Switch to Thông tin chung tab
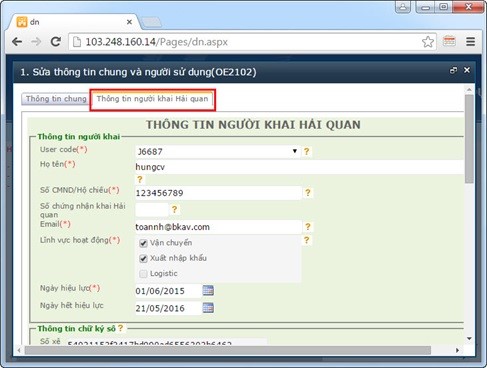 coord(56,99)
